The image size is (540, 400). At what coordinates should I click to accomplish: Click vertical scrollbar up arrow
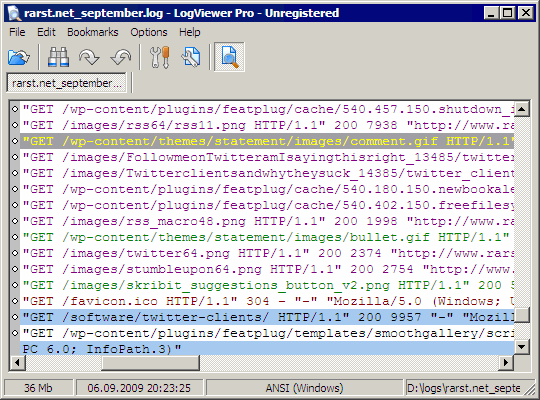[521, 109]
